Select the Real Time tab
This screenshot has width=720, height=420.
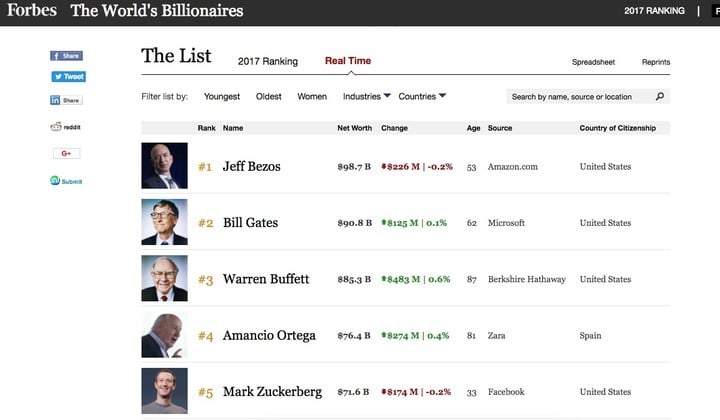348,61
